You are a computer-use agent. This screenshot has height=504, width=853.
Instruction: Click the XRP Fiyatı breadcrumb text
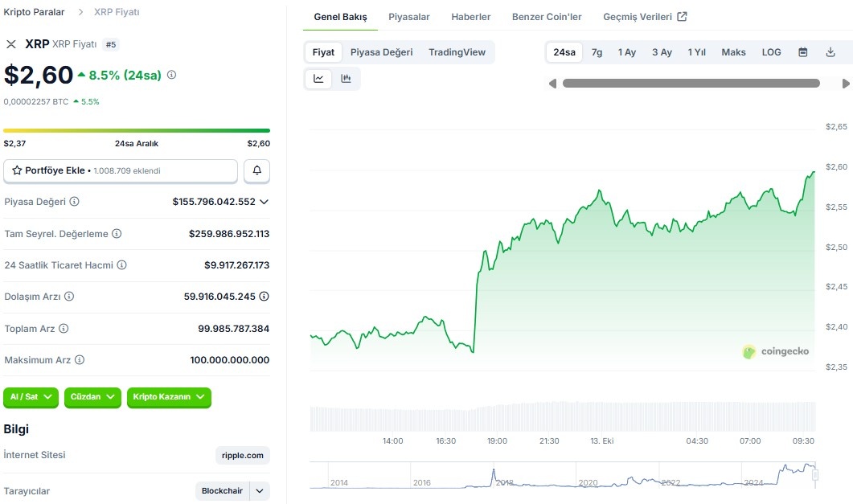[117, 12]
